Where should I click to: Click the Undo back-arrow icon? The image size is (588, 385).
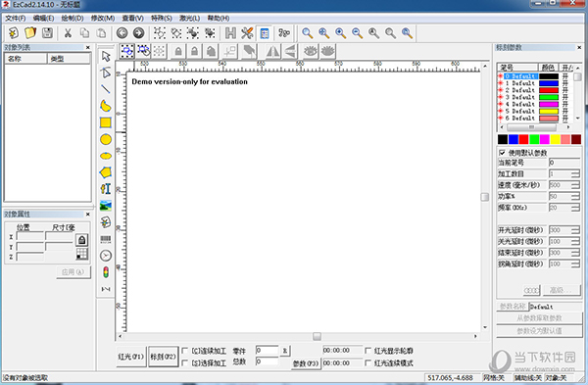tap(122, 33)
